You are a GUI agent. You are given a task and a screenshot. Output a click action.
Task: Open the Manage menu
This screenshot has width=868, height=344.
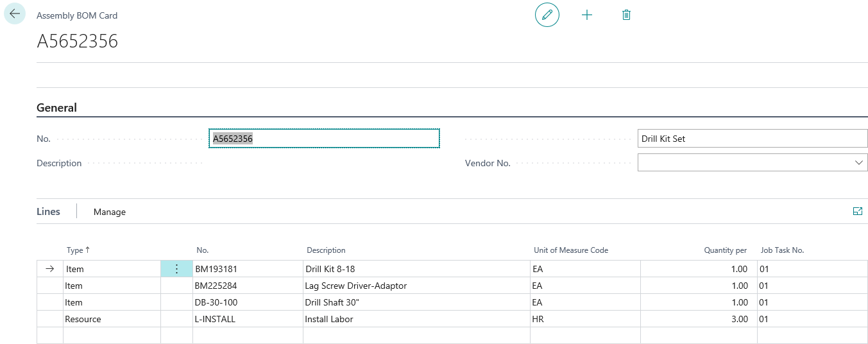coord(110,212)
